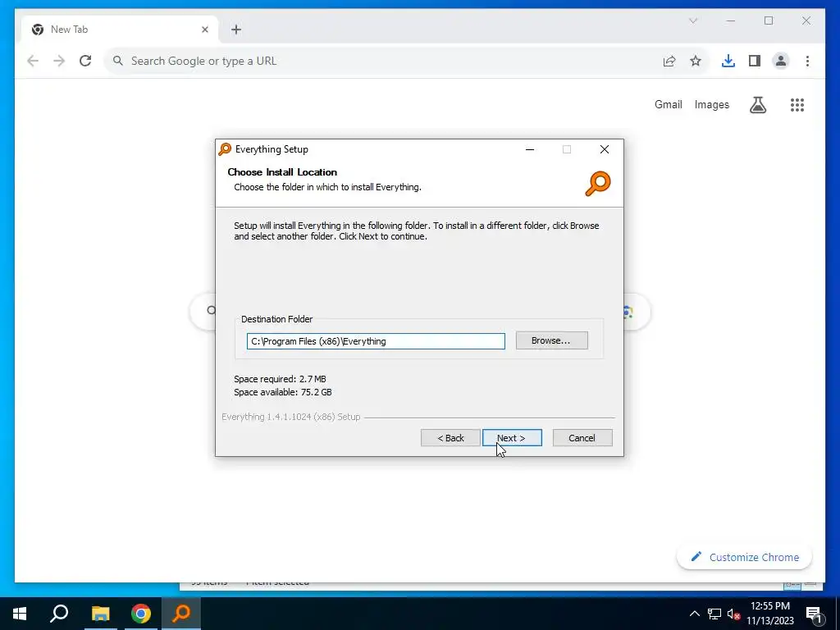Open the taskbar clock showing 12:55 PM

(769, 614)
